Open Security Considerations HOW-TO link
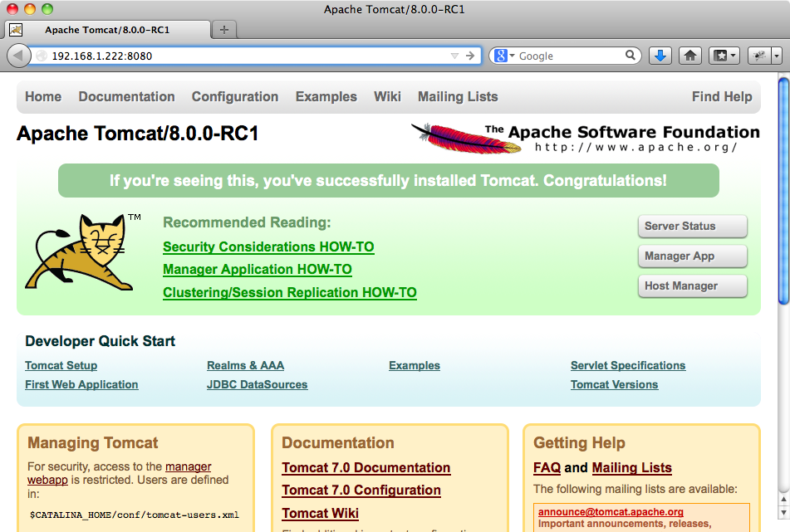The image size is (790, 532). click(x=268, y=246)
